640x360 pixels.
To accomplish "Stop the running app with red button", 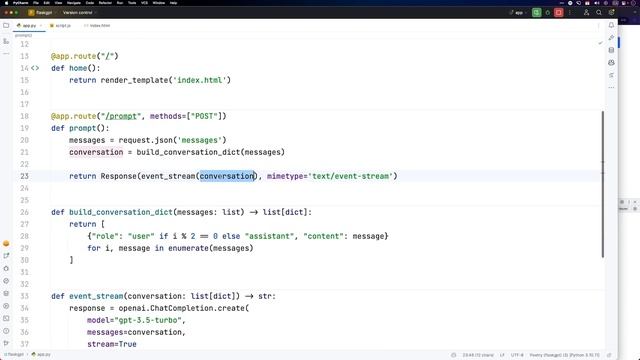I will (x=559, y=13).
